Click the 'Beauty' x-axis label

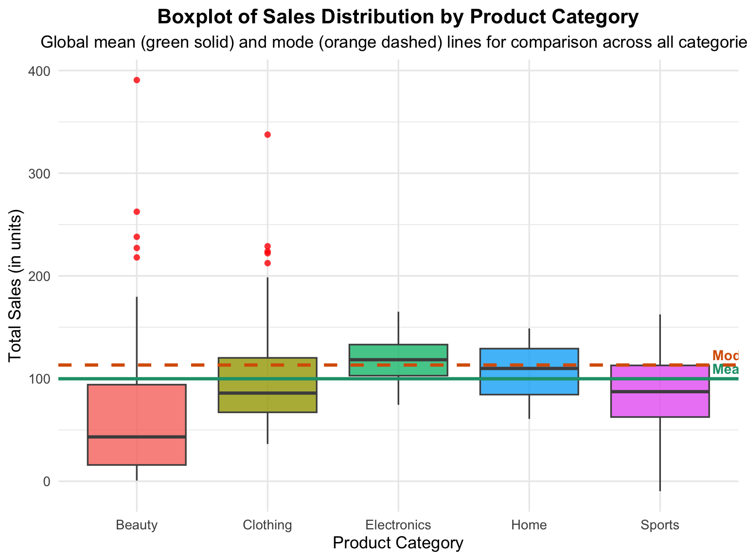tap(137, 525)
